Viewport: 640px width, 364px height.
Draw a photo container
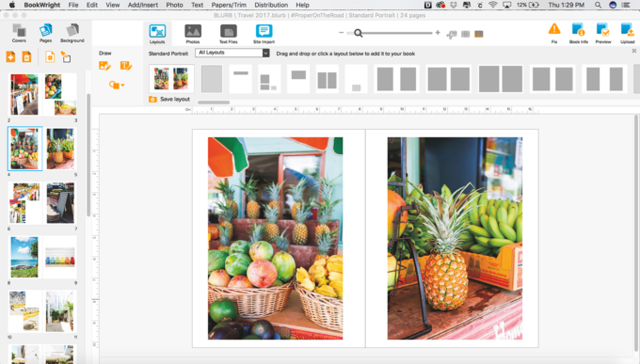point(104,66)
